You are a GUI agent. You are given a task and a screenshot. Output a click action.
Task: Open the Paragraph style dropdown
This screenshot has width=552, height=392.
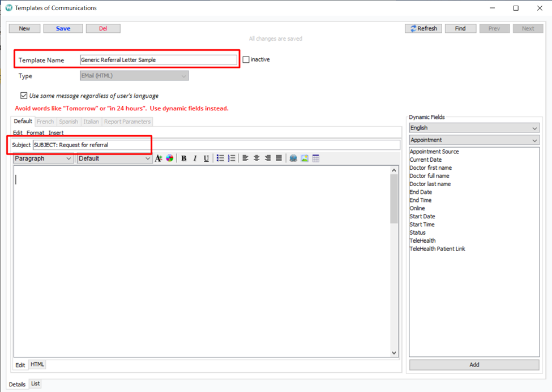[44, 158]
